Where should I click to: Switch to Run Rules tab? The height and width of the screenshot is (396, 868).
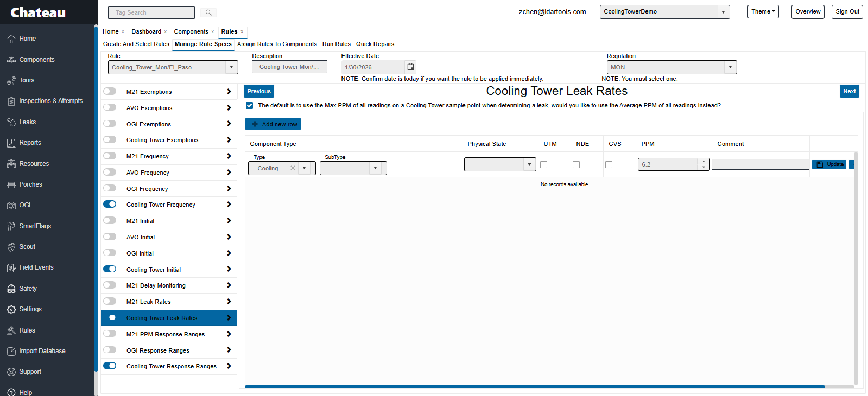[x=337, y=44]
